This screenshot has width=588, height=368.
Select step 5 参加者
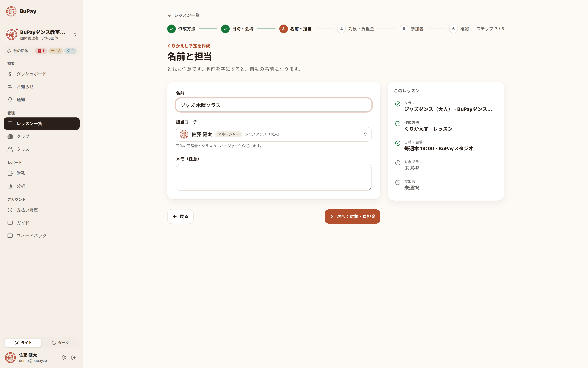click(412, 29)
